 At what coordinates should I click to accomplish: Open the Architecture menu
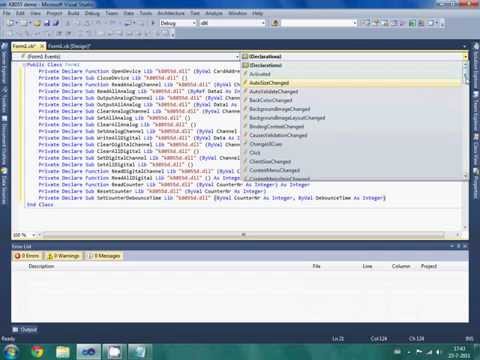(171, 13)
